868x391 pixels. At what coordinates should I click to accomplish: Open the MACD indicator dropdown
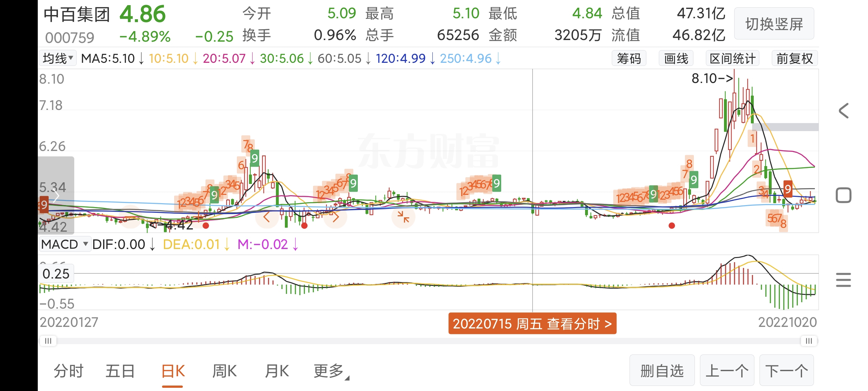pos(65,244)
